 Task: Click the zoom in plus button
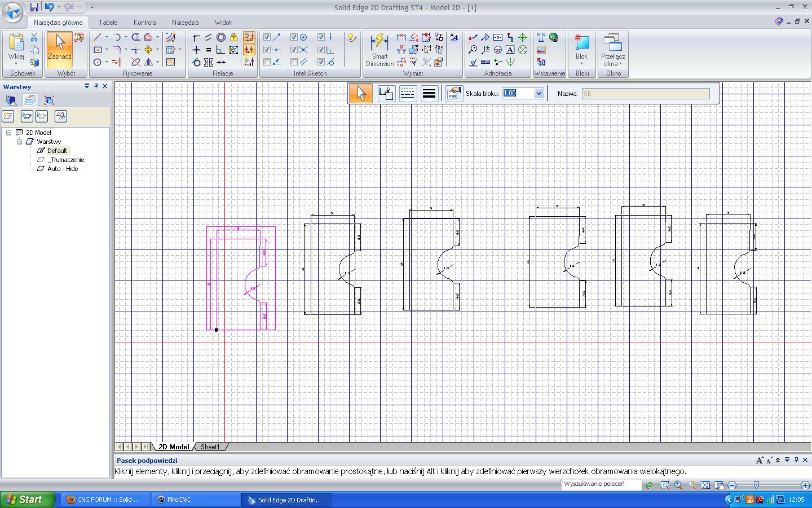coord(805,485)
